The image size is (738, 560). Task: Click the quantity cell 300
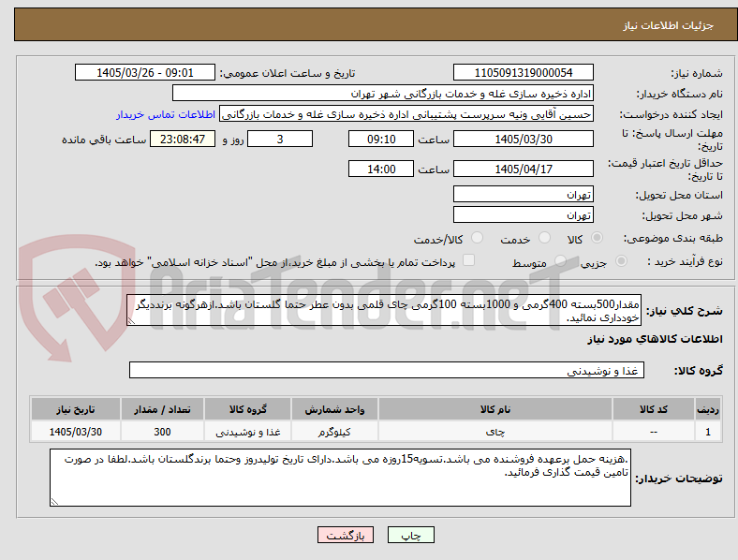(x=162, y=432)
